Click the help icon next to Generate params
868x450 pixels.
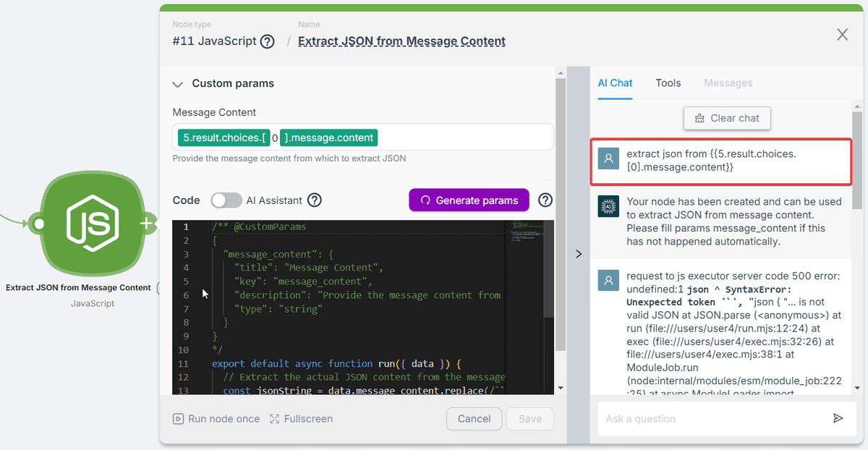[545, 200]
